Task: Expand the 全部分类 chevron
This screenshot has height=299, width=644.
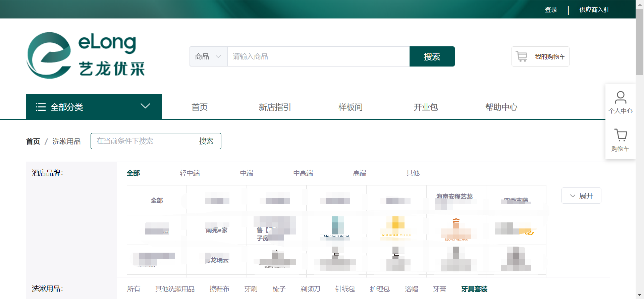Action: click(145, 106)
